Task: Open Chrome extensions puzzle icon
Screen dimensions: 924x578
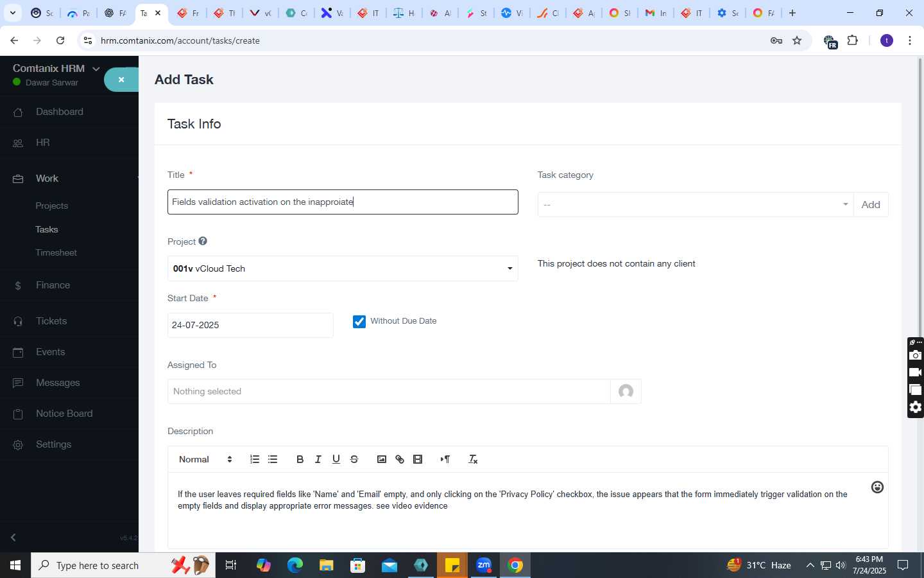Action: [853, 40]
